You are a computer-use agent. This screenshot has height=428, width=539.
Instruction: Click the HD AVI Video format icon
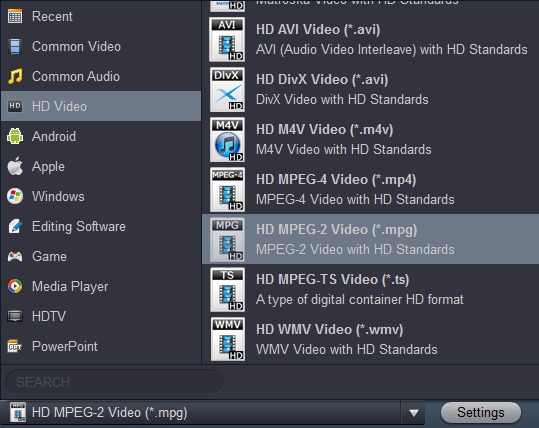point(227,40)
